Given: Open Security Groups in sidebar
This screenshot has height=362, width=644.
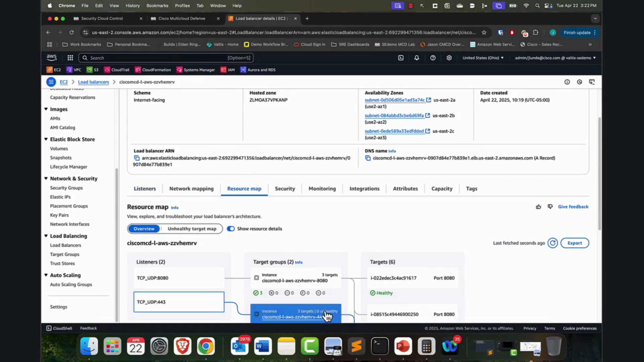Looking at the screenshot, I should click(66, 188).
